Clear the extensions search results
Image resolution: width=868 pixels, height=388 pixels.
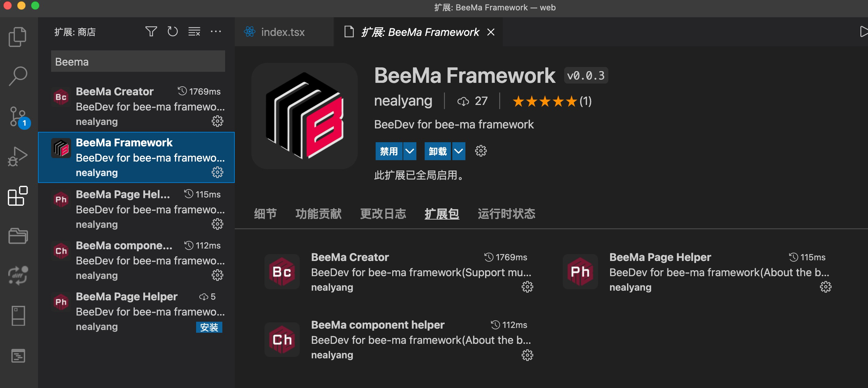tap(194, 32)
